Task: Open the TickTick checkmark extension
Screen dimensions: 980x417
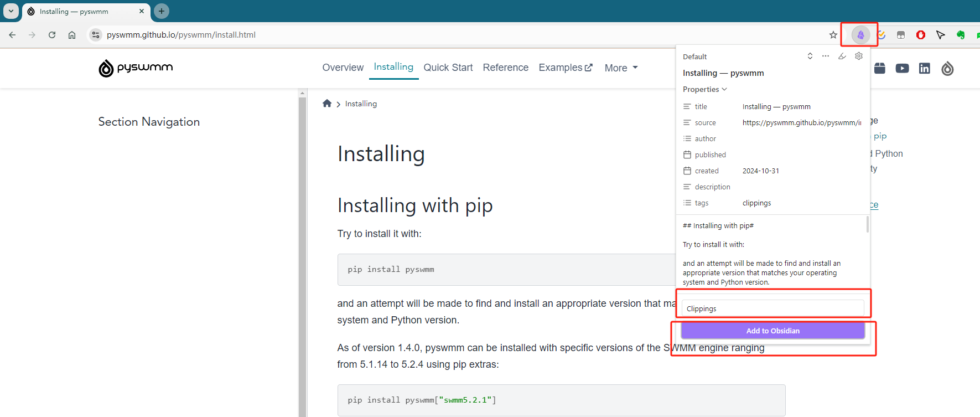Action: click(x=882, y=35)
